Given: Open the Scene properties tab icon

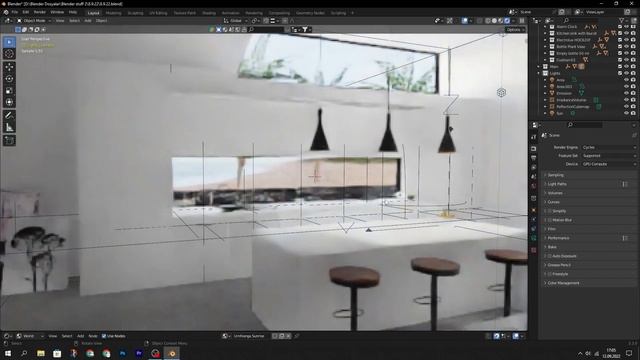Looking at the screenshot, I should pyautogui.click(x=533, y=177).
